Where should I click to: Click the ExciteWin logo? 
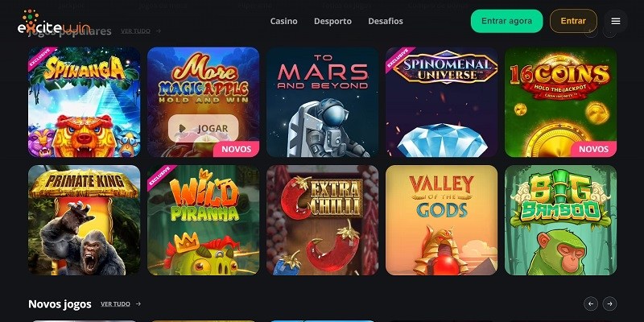click(54, 23)
